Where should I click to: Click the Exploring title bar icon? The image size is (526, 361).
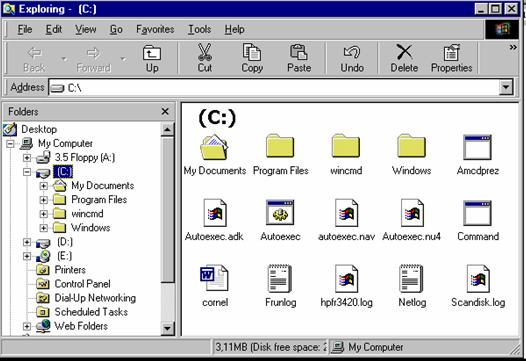pyautogui.click(x=9, y=9)
